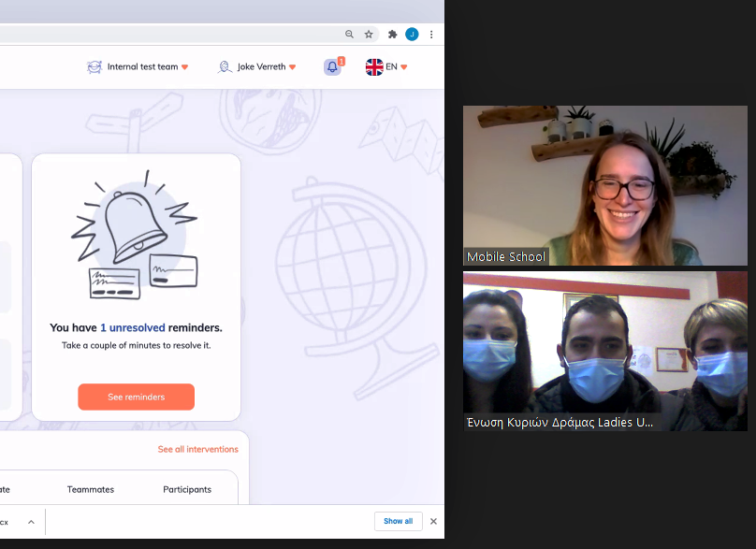Close the downloads bar
Image resolution: width=756 pixels, height=549 pixels.
point(433,521)
